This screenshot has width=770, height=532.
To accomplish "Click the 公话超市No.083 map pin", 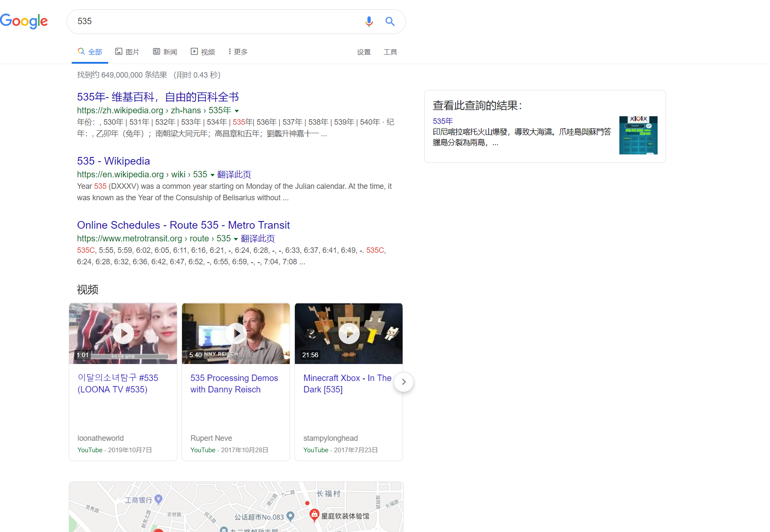I will (291, 516).
